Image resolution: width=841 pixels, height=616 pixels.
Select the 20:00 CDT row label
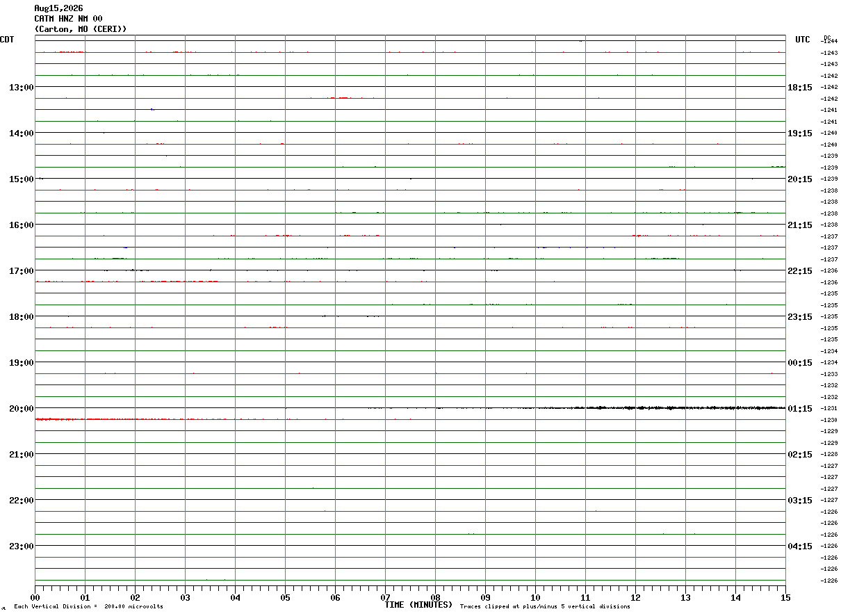21,408
